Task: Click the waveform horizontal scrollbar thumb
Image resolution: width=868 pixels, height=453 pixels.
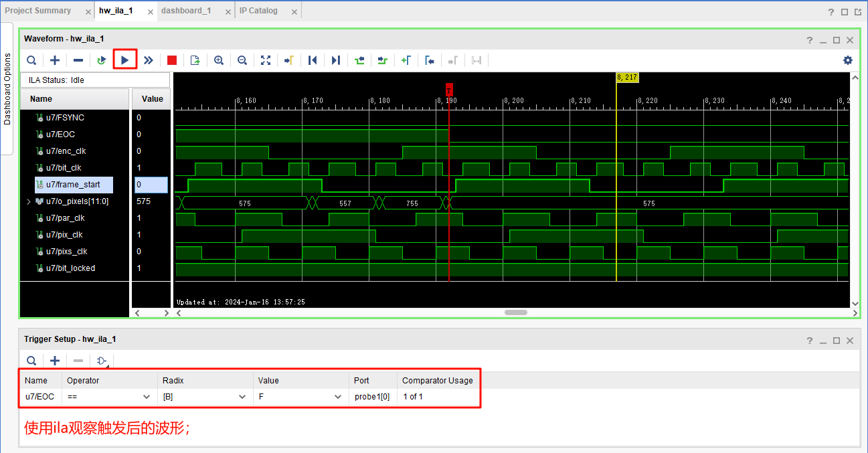Action: tap(516, 312)
